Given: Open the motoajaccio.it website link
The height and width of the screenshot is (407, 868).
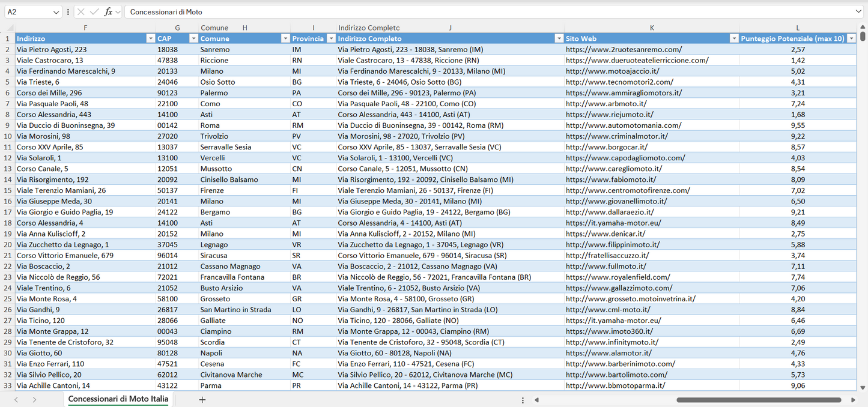Looking at the screenshot, I should (615, 71).
